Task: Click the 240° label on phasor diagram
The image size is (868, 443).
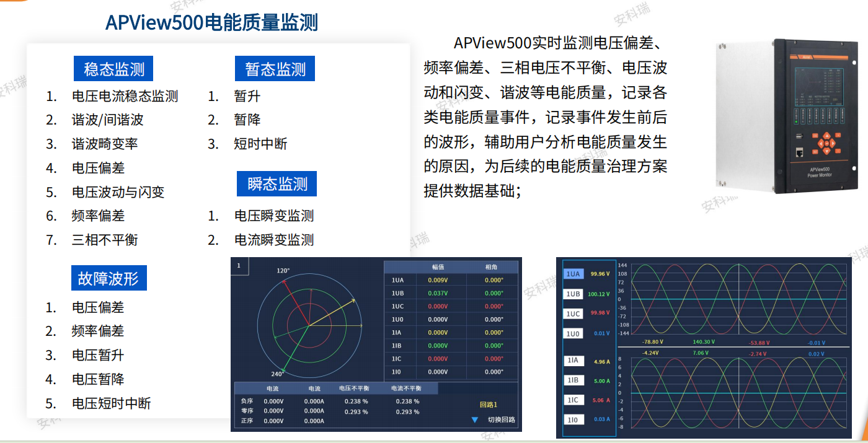Action: 277,374
